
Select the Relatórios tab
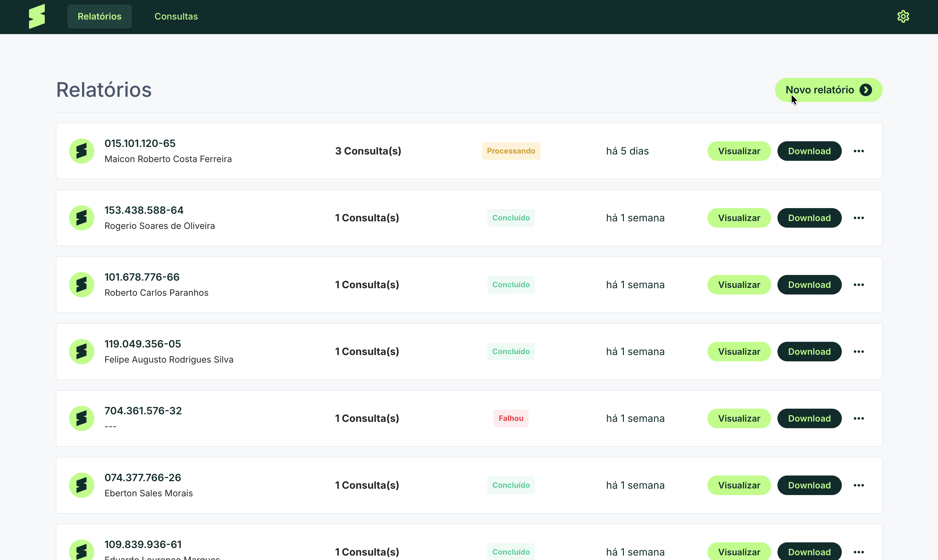99,16
